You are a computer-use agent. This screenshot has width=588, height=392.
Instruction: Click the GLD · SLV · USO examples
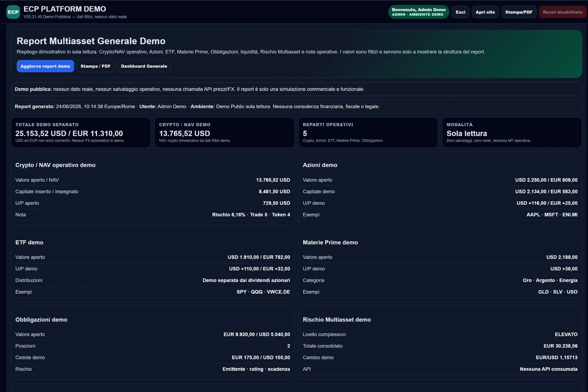pos(558,292)
